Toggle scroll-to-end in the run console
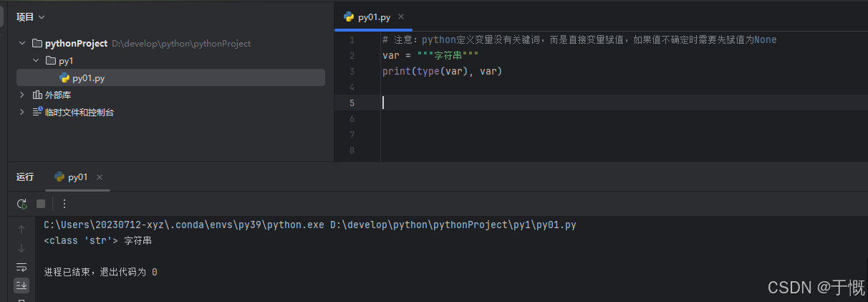 pos(21,286)
